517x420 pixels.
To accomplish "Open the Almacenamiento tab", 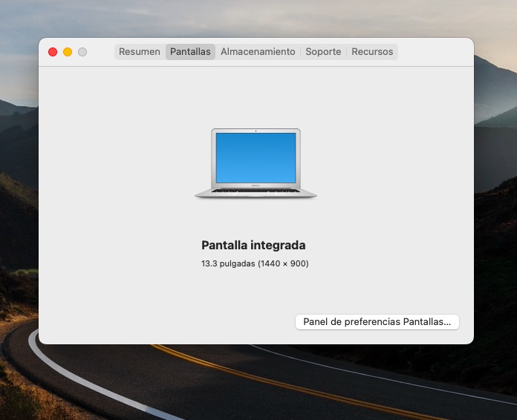I will (x=258, y=52).
